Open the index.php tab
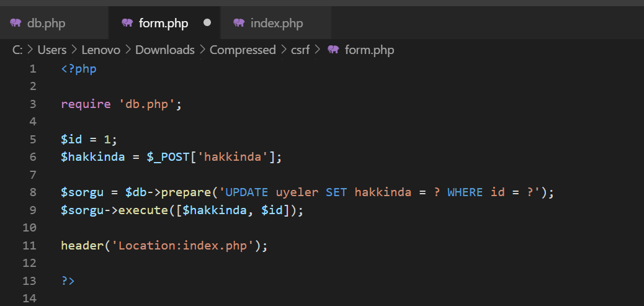 click(276, 23)
